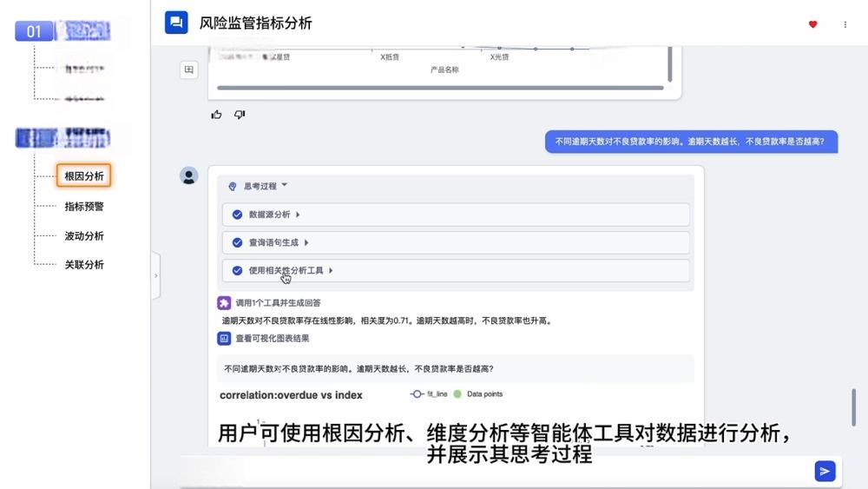The width and height of the screenshot is (868, 489).
Task: Click the 风险监管指标分析 page title
Action: coord(256,23)
